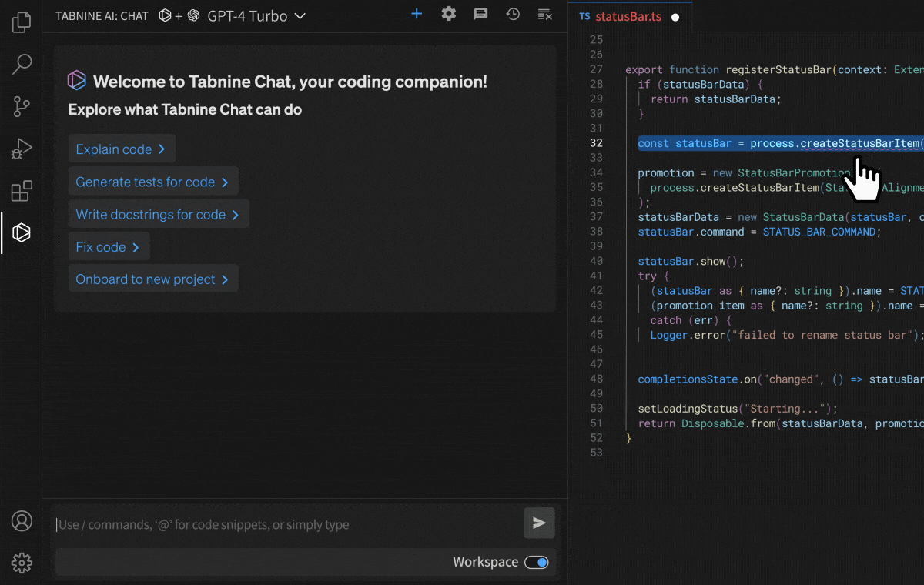Clear conversation using the clear-list icon
Image resolution: width=924 pixels, height=585 pixels.
(x=544, y=14)
